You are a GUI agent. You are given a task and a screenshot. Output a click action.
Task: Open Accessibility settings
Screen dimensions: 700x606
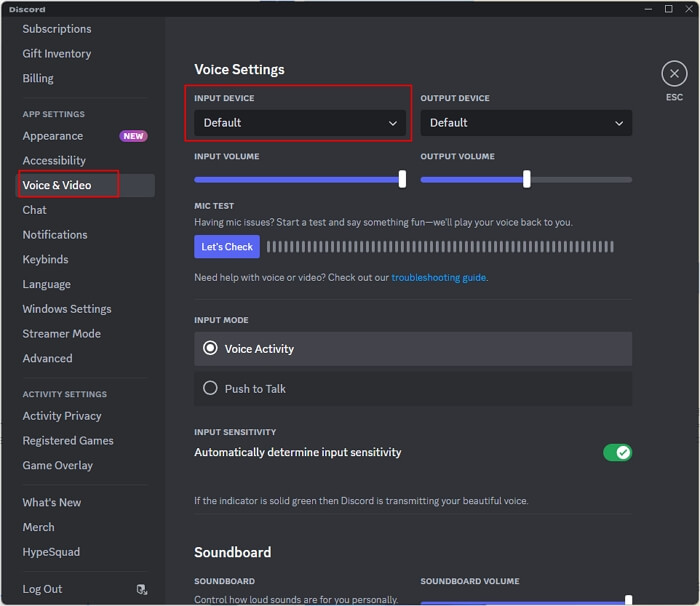coord(54,160)
